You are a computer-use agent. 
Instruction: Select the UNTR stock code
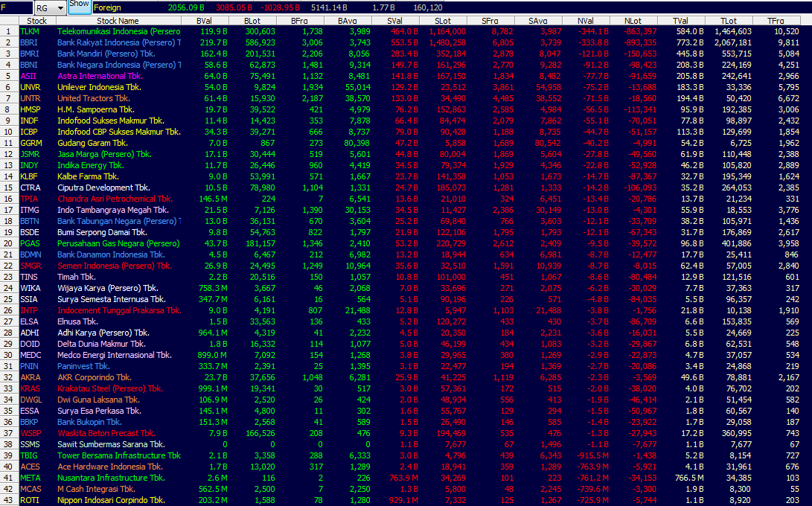click(x=31, y=98)
